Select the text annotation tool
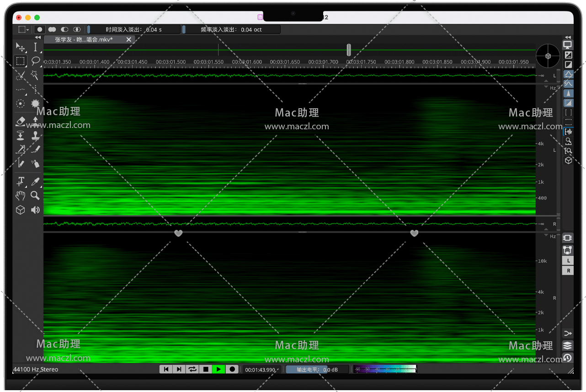Viewport: 586px width, 392px height. (x=21, y=182)
